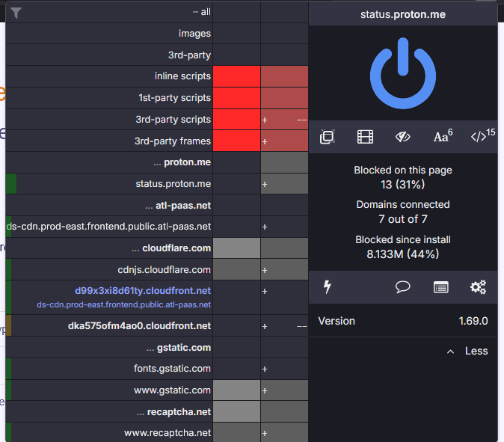Open element zapper mode lightning icon
504x442 pixels.
pyautogui.click(x=327, y=286)
